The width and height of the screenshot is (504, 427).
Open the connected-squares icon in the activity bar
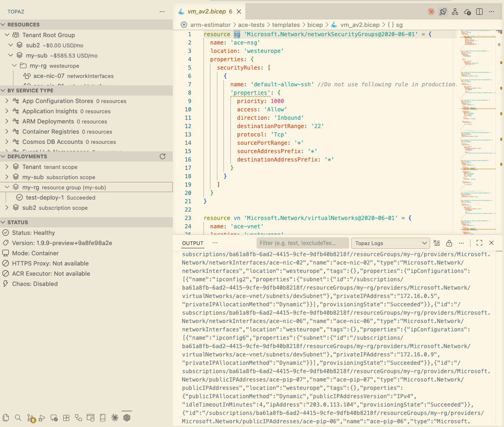(x=79, y=418)
